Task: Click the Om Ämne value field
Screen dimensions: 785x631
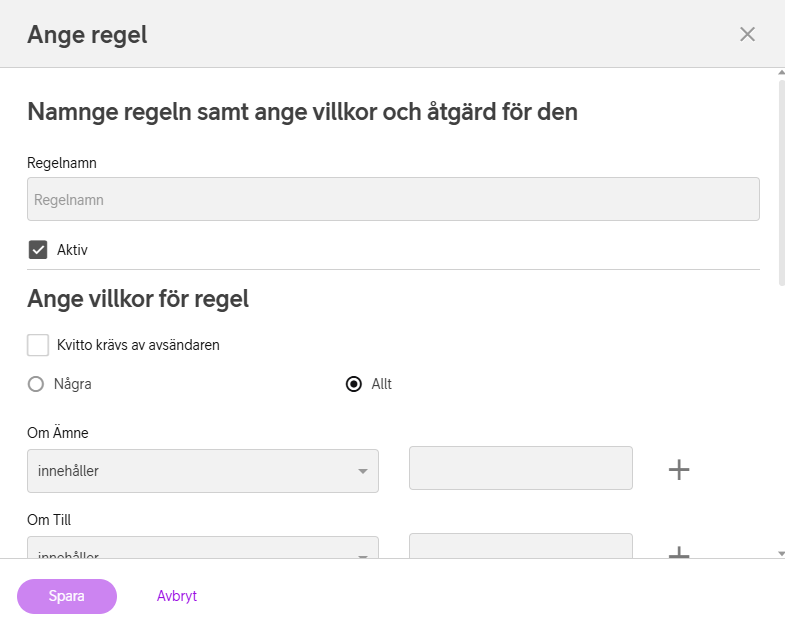Action: click(521, 468)
